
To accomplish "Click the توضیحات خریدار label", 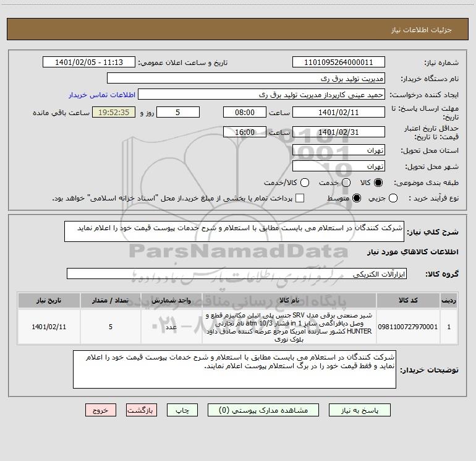I will tap(429, 370).
